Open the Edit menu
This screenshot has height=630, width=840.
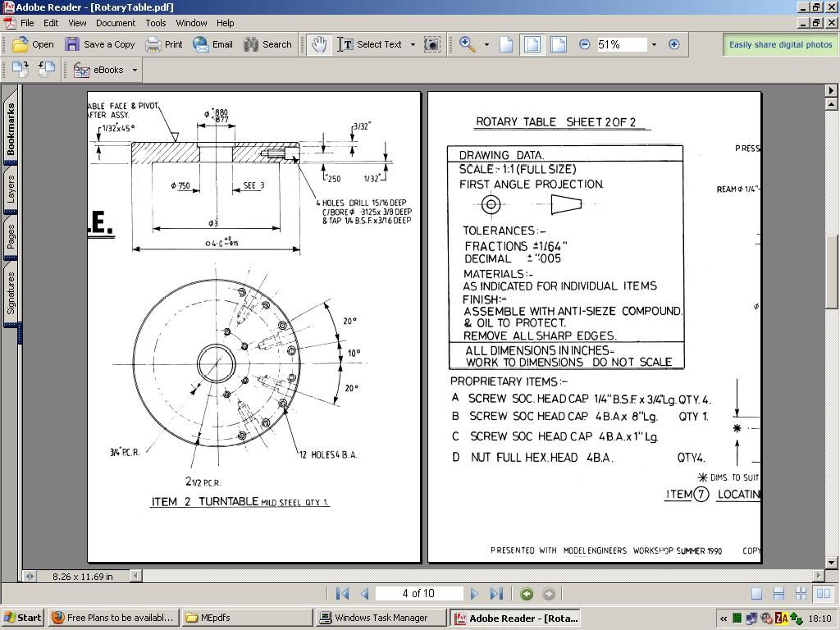click(51, 23)
